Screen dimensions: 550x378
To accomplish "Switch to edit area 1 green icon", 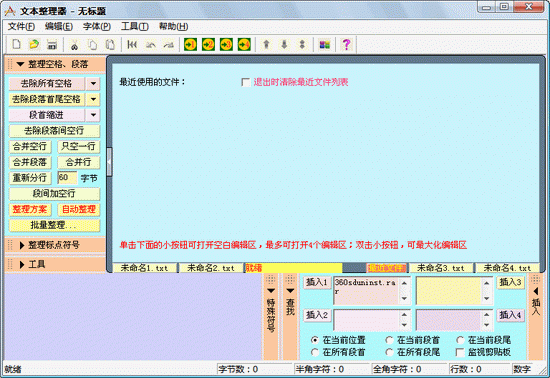I will pyautogui.click(x=190, y=45).
